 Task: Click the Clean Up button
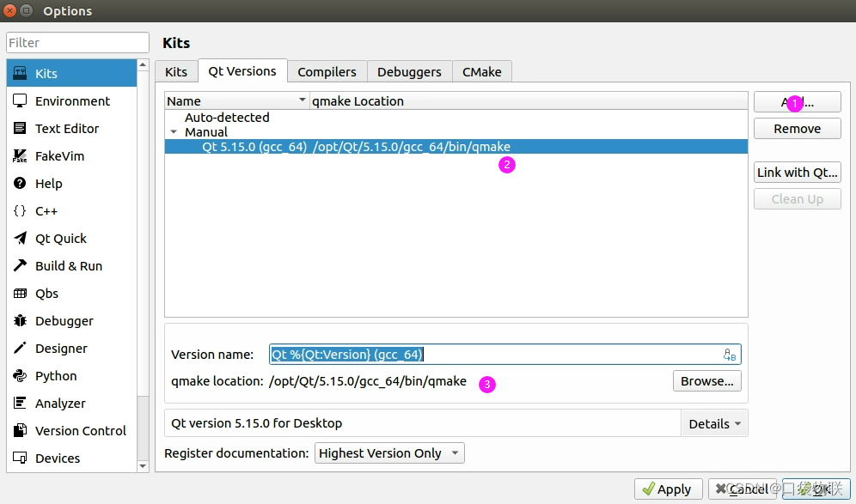pos(797,199)
